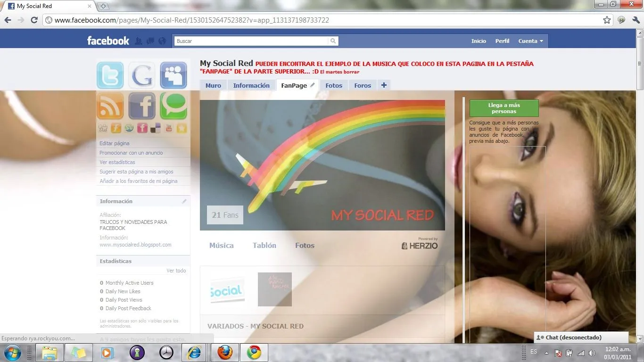Click the small pink f icon
The height and width of the screenshot is (362, 644).
click(x=142, y=128)
